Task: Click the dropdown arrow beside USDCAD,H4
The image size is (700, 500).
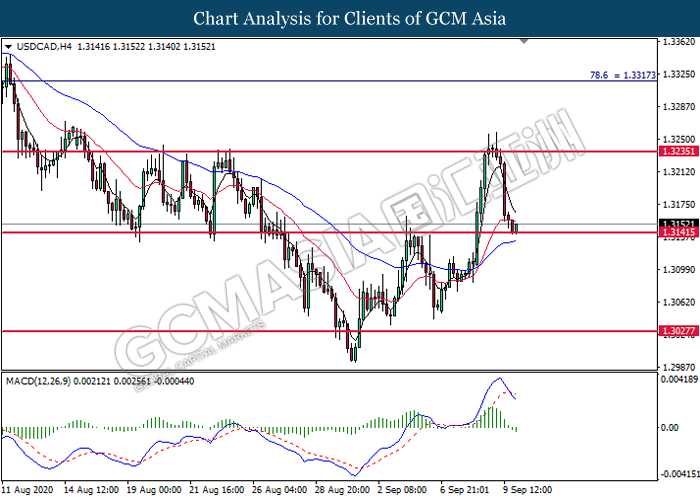Action: [x=8, y=46]
